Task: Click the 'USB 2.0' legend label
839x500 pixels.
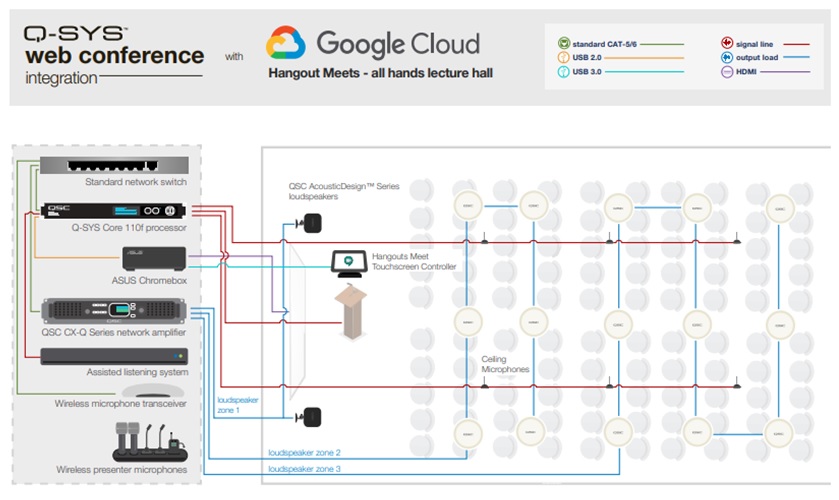Action: pos(587,58)
